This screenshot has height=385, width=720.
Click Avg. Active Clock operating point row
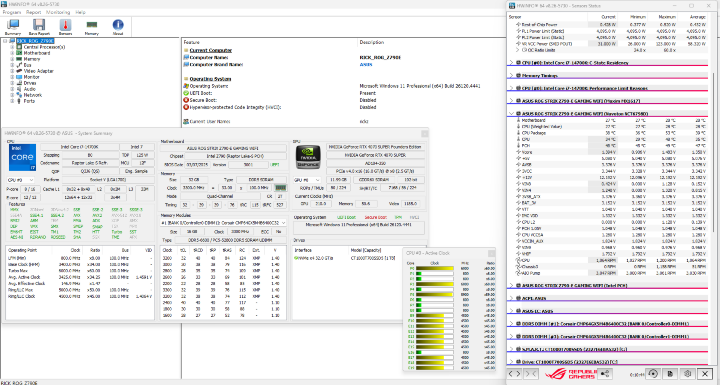coord(80,277)
